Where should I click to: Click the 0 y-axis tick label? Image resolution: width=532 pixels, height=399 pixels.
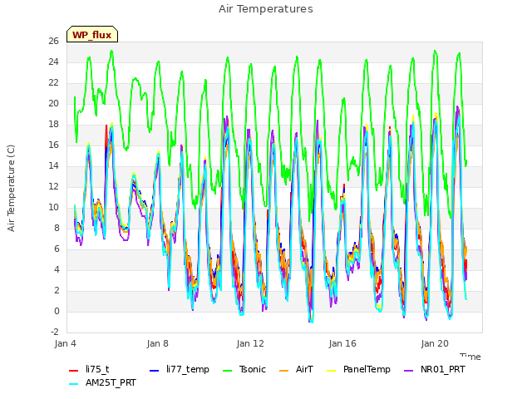(x=57, y=311)
